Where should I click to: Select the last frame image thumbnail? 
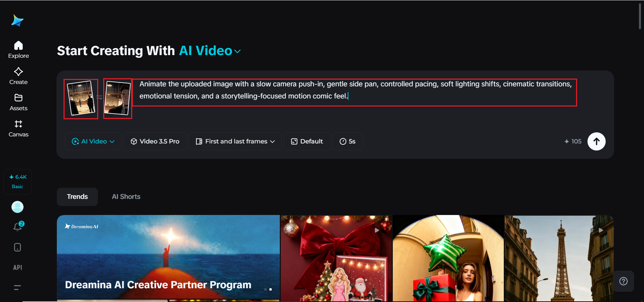point(117,99)
